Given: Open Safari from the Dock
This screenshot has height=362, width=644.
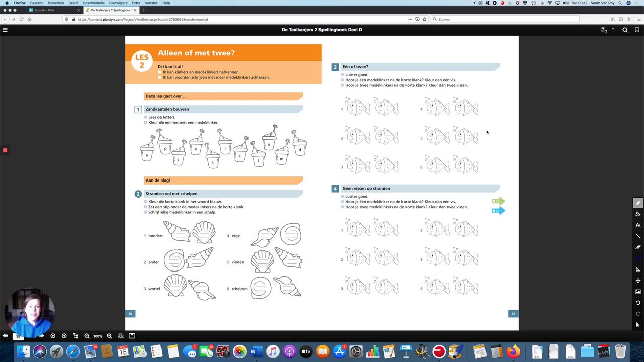Looking at the screenshot, I should point(73,351).
